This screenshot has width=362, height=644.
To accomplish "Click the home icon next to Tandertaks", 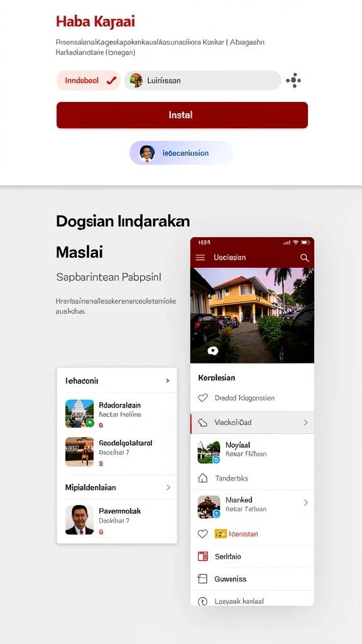I will (203, 478).
